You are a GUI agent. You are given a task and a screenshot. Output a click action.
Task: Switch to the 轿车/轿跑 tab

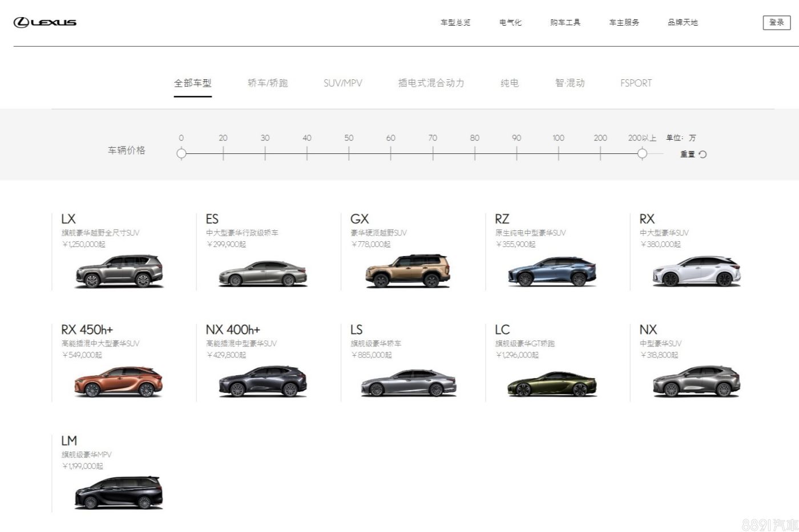(268, 83)
